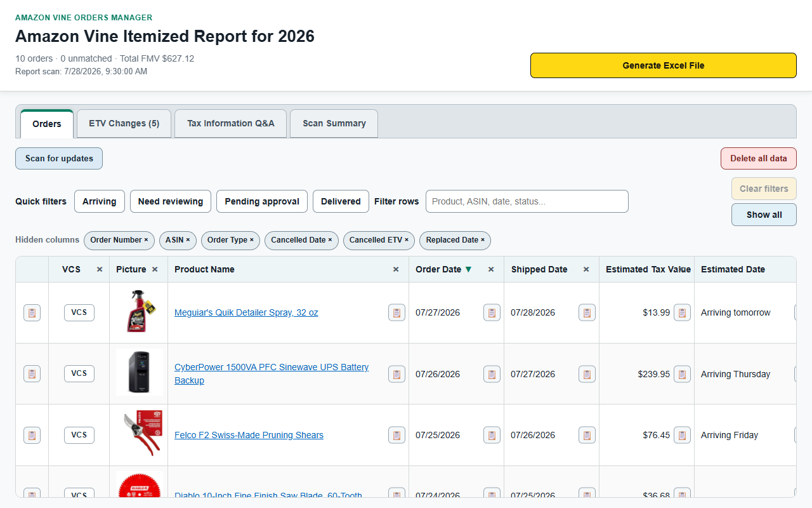Click the VCS button in Felco row
This screenshot has width=812, height=508.
point(79,435)
